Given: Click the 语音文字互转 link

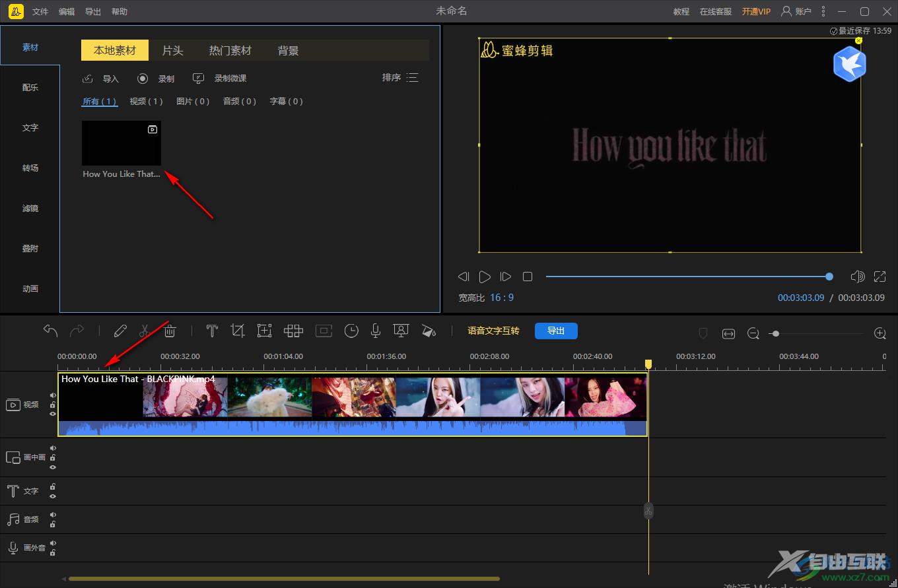Looking at the screenshot, I should coord(494,331).
